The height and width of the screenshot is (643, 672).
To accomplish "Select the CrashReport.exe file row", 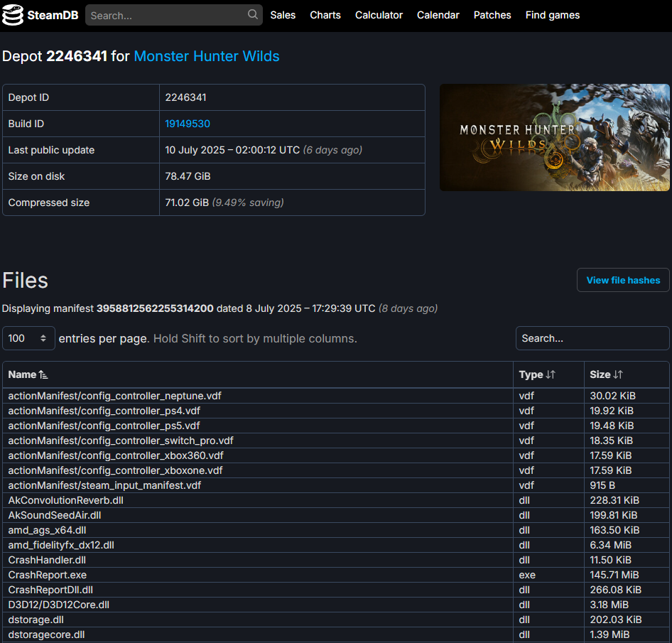I will (x=336, y=575).
